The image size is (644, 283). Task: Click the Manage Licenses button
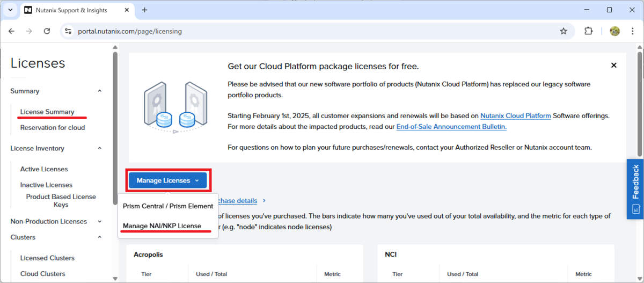tap(169, 180)
